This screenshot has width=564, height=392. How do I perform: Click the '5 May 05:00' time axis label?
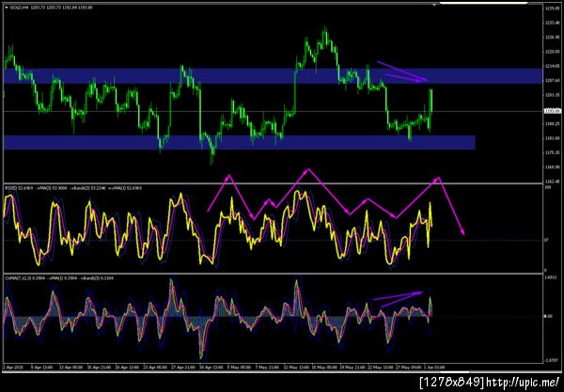click(239, 368)
